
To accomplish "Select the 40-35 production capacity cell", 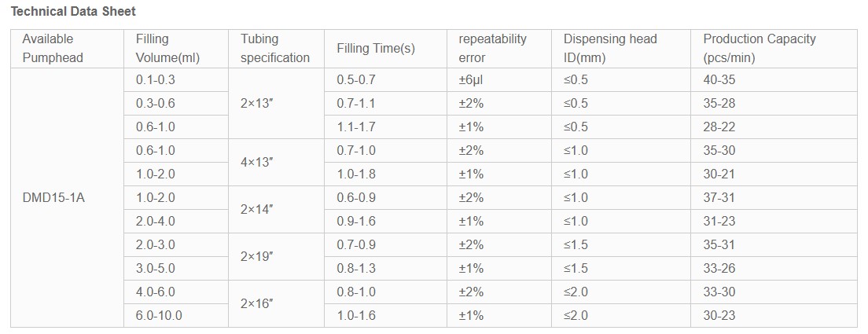I will click(x=719, y=79).
